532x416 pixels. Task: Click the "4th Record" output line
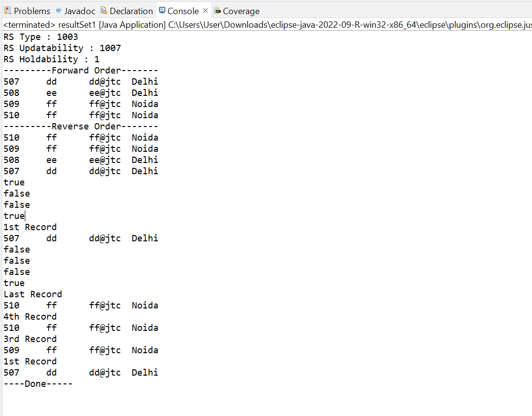pyautogui.click(x=30, y=316)
